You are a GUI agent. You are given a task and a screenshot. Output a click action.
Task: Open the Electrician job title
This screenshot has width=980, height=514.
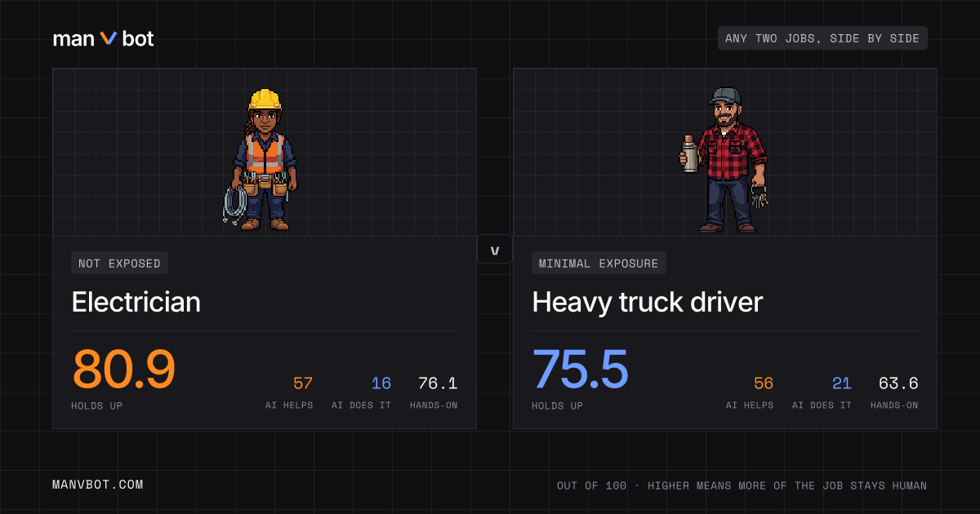click(136, 302)
